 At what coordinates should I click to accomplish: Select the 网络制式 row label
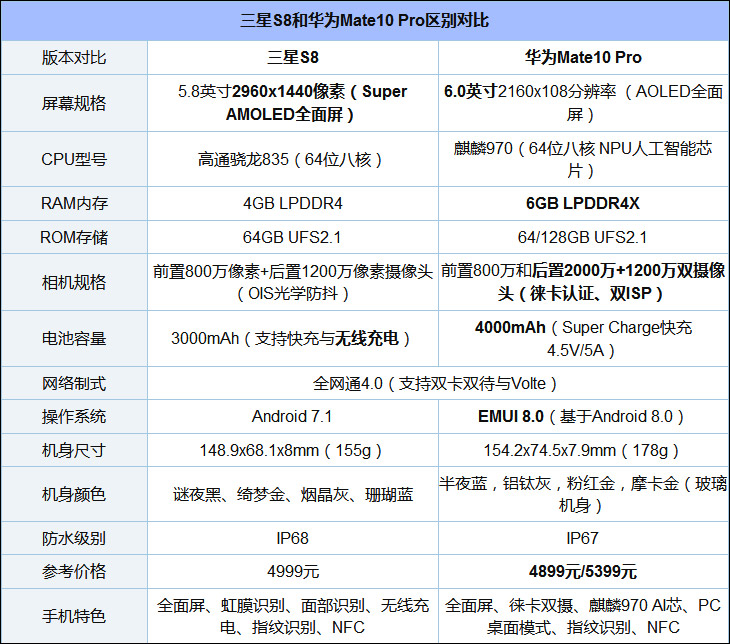[74, 383]
